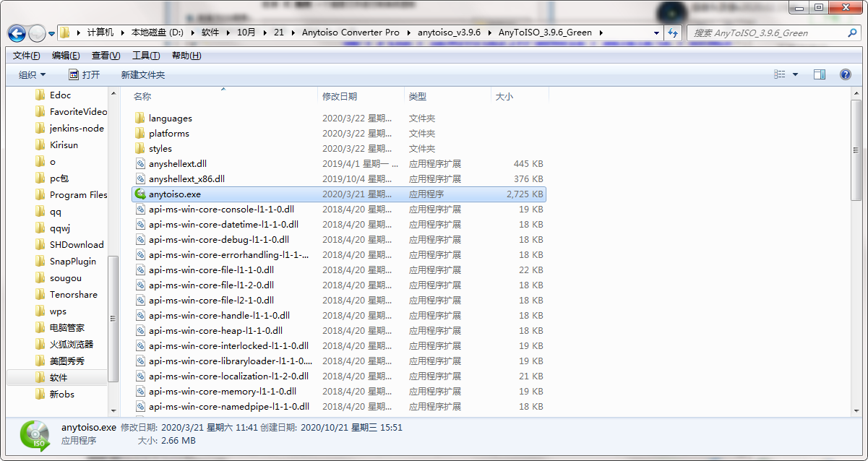Click the file list scroll up arrow
868x461 pixels.
click(x=856, y=94)
